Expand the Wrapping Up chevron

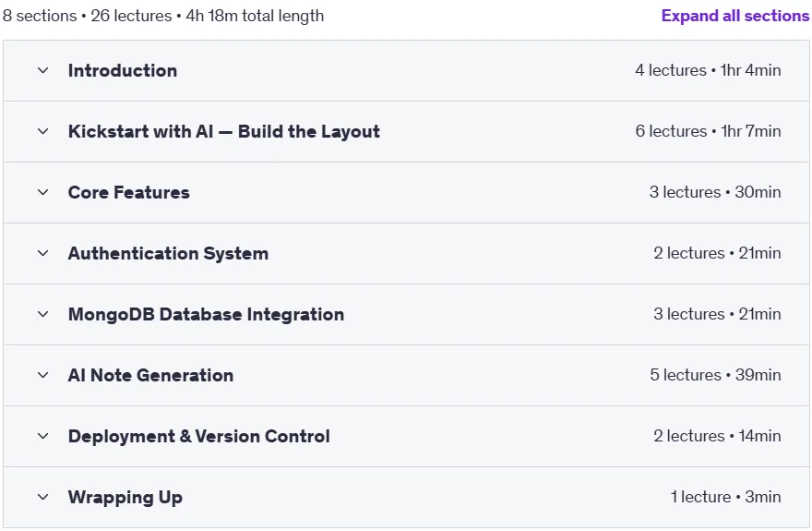click(x=43, y=498)
